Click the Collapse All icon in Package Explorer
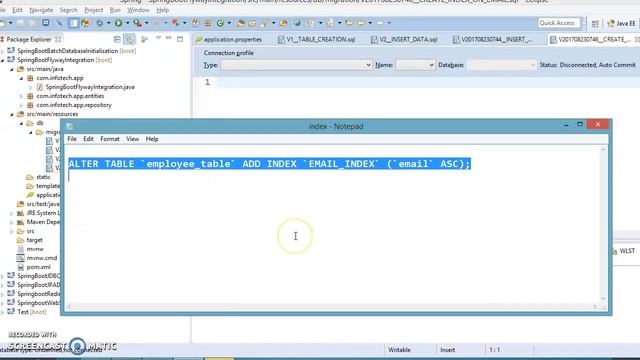 [x=117, y=39]
